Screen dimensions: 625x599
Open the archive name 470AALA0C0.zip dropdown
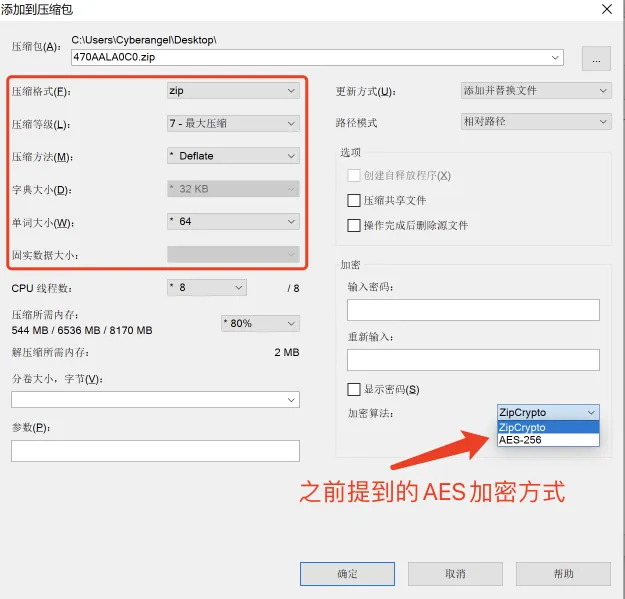[555, 57]
